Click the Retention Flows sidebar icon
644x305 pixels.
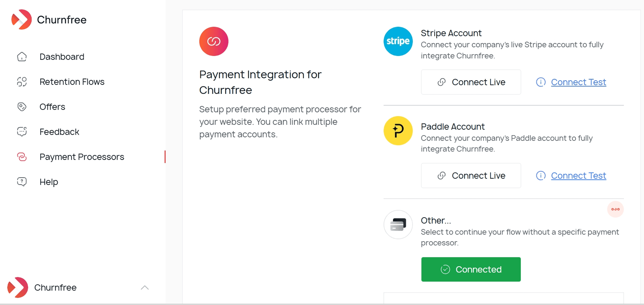point(22,82)
